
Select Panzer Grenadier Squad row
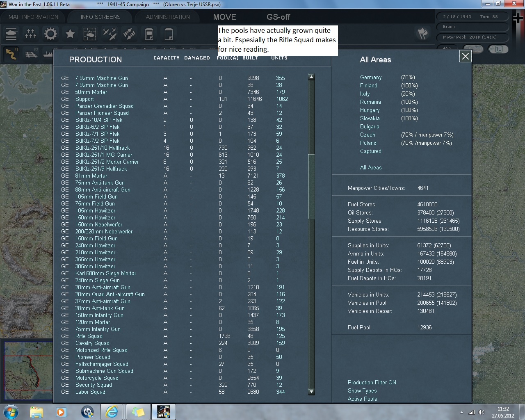(x=174, y=106)
